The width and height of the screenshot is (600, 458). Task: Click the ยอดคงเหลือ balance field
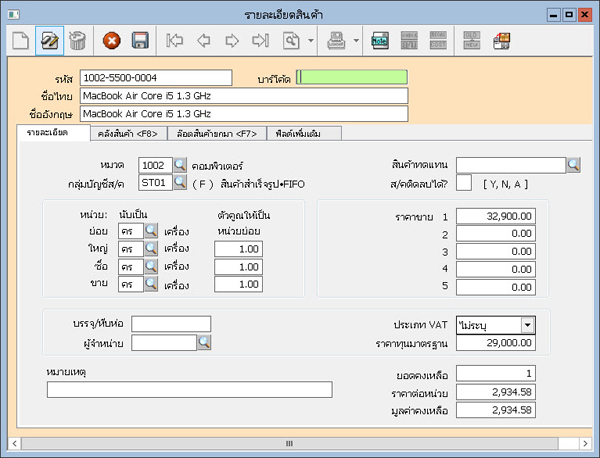point(496,373)
